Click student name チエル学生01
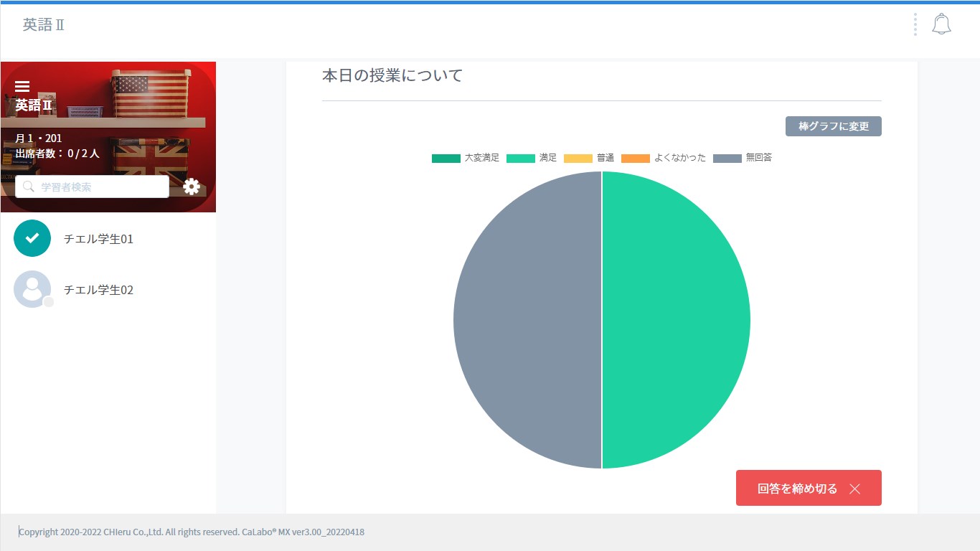Viewport: 980px width, 551px height. [x=98, y=239]
